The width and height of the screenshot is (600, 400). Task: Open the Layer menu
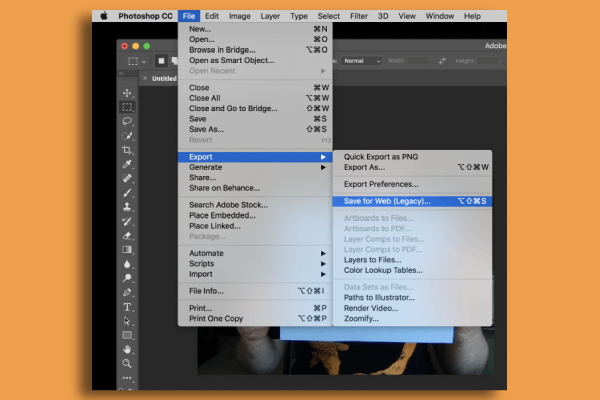coord(270,16)
